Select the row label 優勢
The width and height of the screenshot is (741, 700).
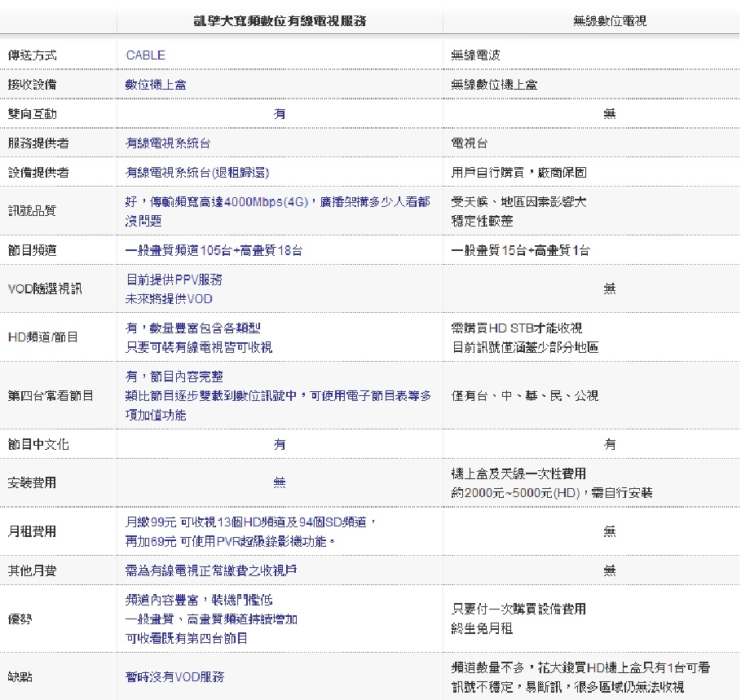pyautogui.click(x=20, y=619)
